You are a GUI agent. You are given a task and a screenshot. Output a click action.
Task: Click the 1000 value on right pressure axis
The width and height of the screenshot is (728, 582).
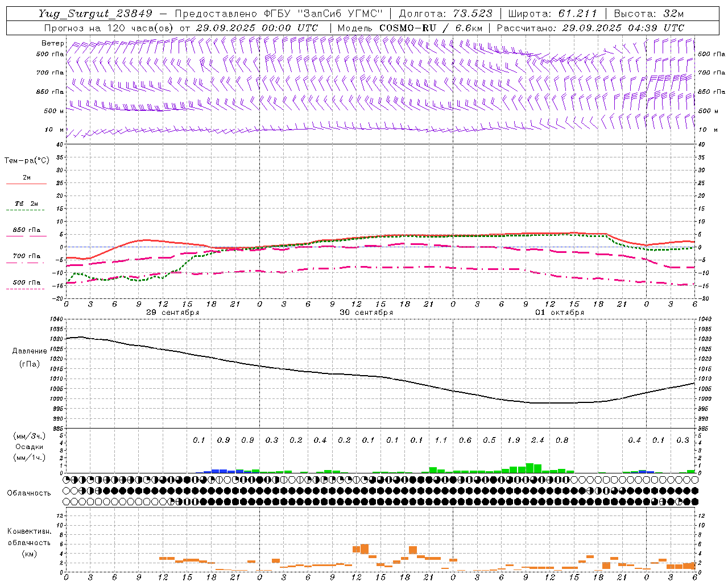click(705, 399)
